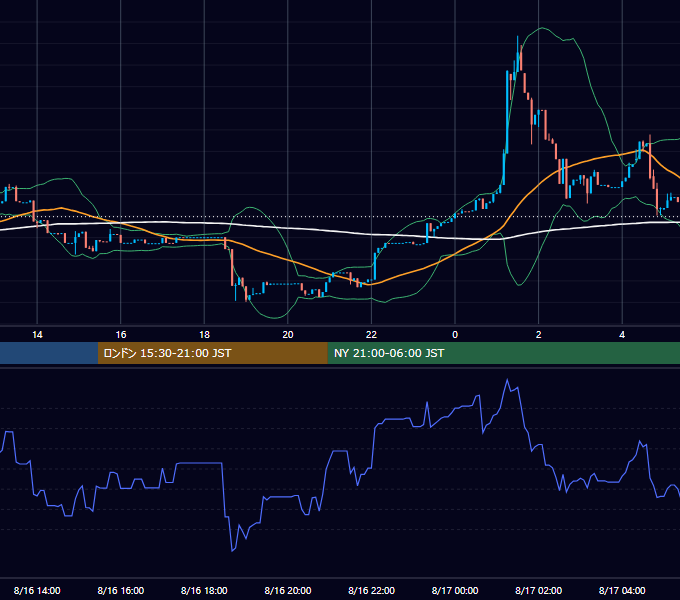Click the 8/16 22:00 label on the lower axis
The image size is (680, 600).
pos(371,590)
